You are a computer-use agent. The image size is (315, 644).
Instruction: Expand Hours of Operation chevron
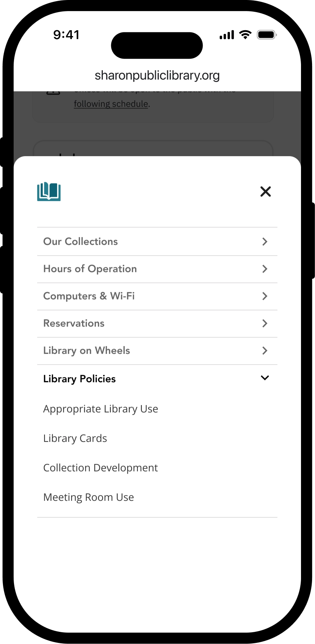coord(265,269)
